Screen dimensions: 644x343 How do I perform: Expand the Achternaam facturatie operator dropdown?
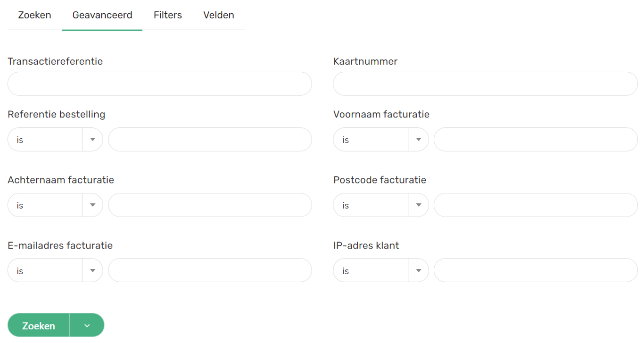point(55,205)
